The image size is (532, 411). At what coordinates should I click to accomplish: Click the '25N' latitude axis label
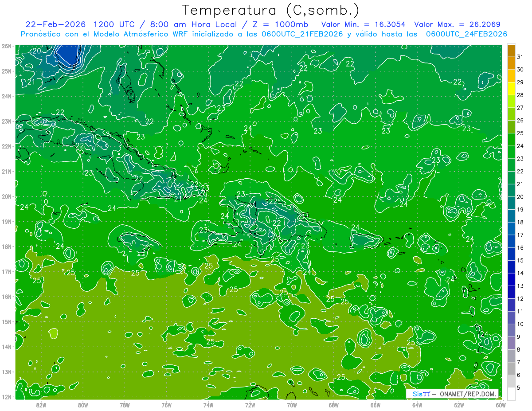[7, 71]
